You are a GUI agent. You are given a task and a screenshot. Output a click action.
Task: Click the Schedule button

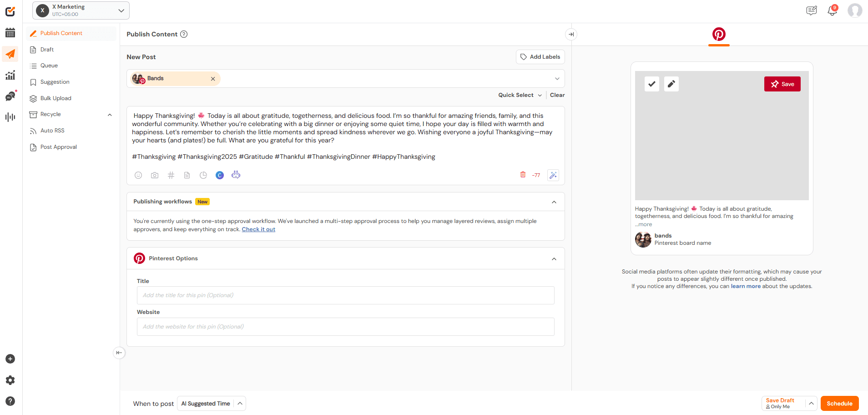(x=839, y=403)
